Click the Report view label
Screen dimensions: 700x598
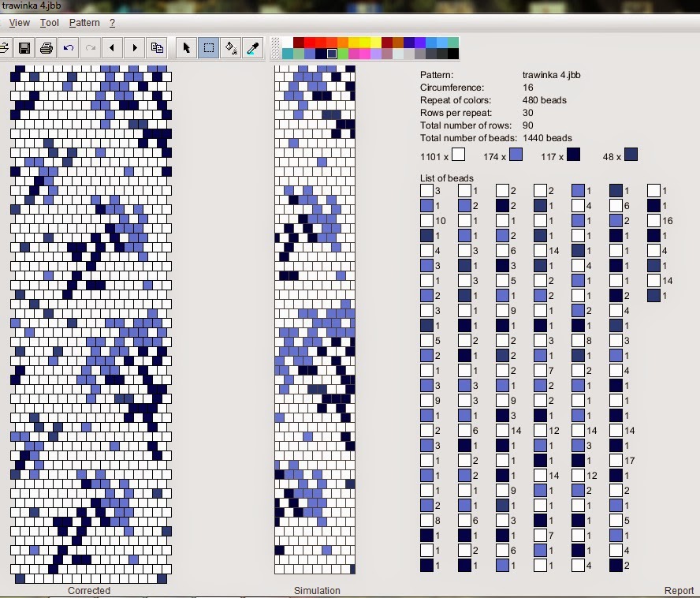(679, 590)
